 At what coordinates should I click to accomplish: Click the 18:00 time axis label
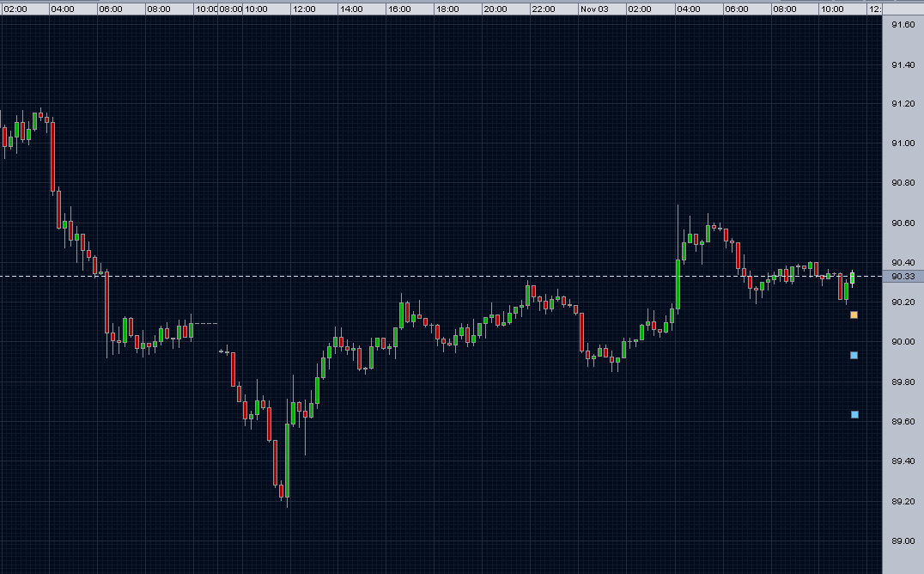click(447, 9)
